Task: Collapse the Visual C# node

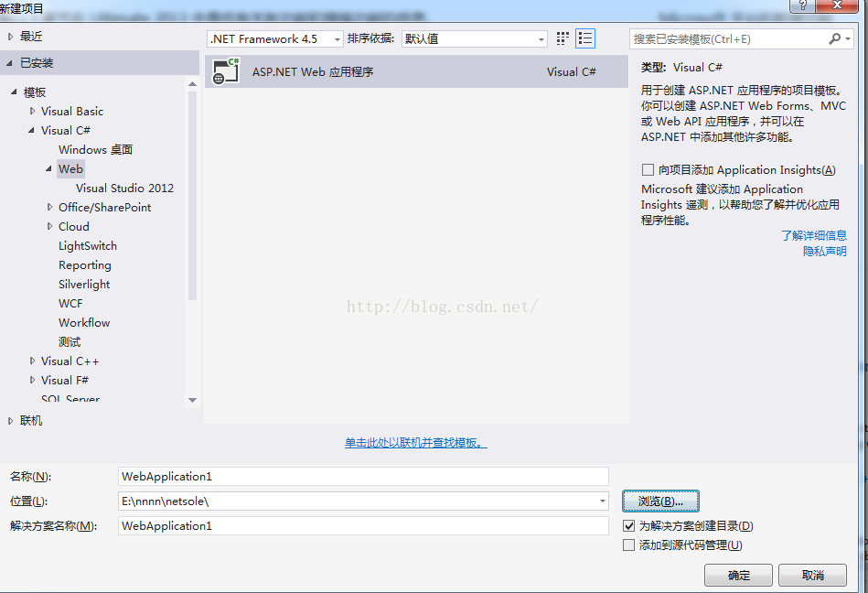Action: pos(31,131)
